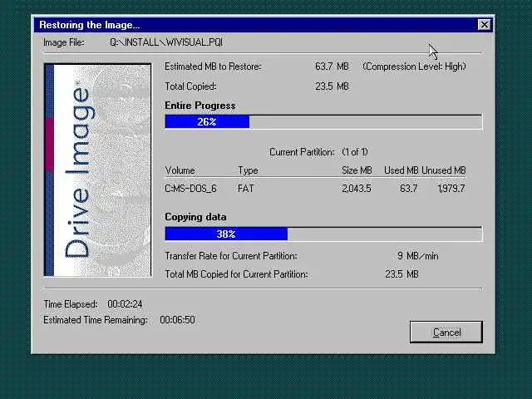Image resolution: width=532 pixels, height=399 pixels.
Task: Click the '9 MB/min' transfer rate value
Action: click(x=417, y=256)
